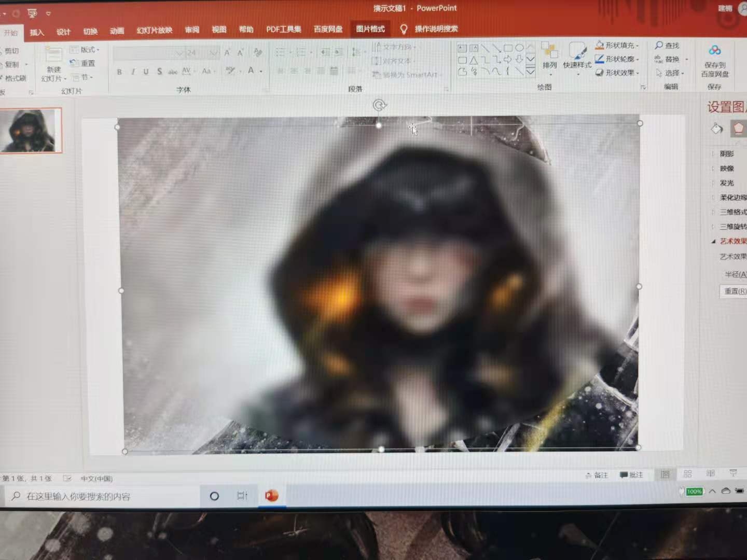Start Slide Show view from status bar
Image resolution: width=747 pixels, height=560 pixels.
coord(734,473)
